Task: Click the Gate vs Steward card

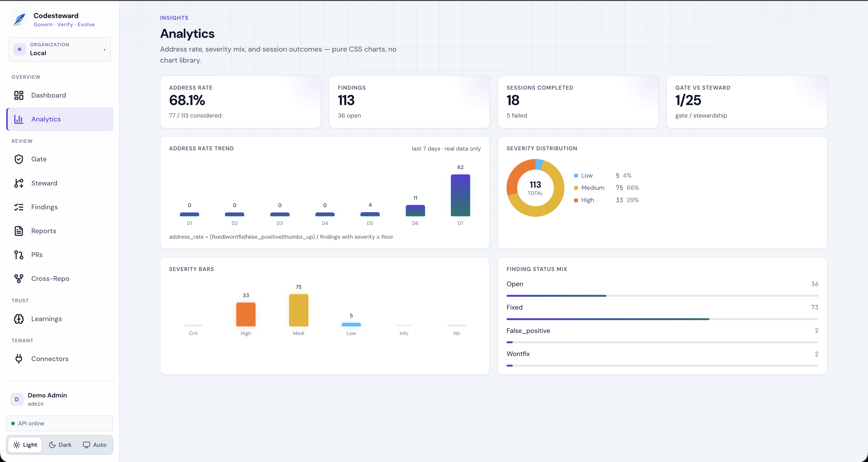Action: pos(747,102)
